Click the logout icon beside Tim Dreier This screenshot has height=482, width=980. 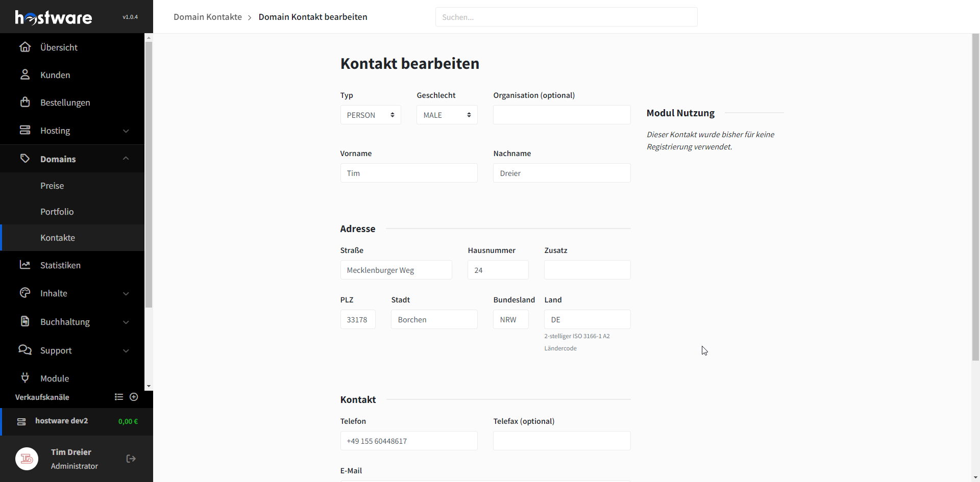click(131, 459)
